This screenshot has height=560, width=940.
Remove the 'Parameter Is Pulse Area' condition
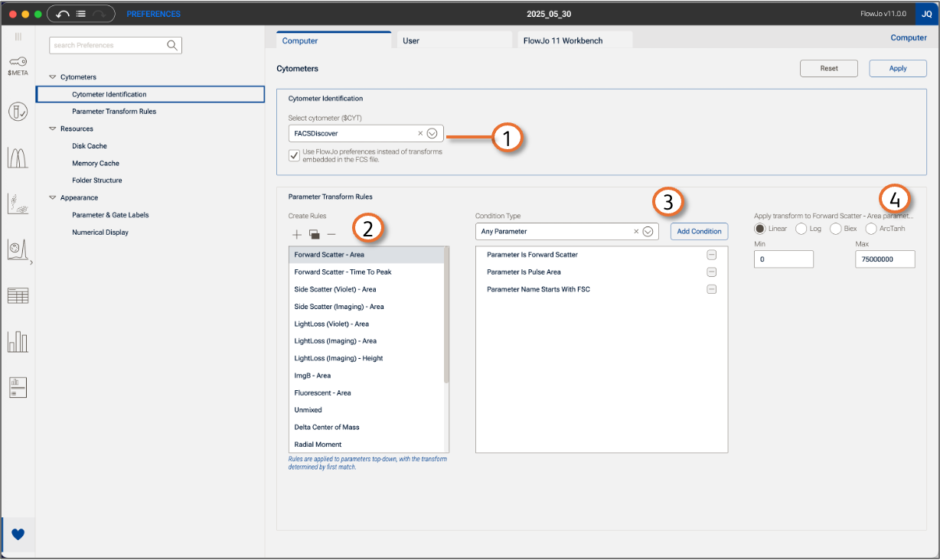point(711,272)
